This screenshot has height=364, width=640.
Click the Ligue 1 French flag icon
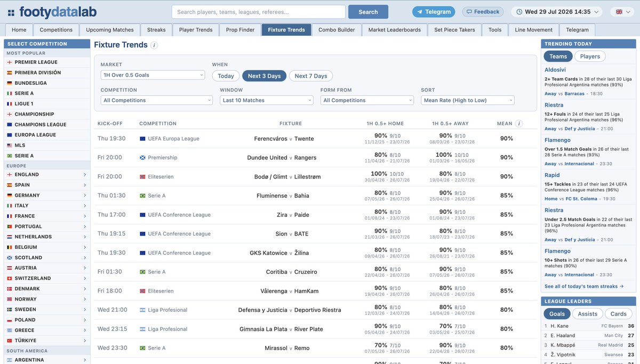point(9,104)
